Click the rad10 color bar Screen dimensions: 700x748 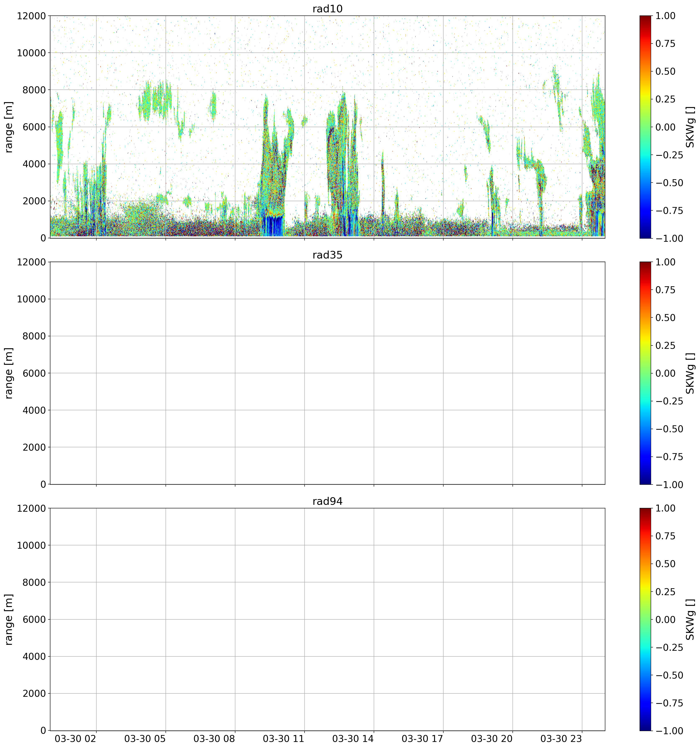pyautogui.click(x=645, y=127)
